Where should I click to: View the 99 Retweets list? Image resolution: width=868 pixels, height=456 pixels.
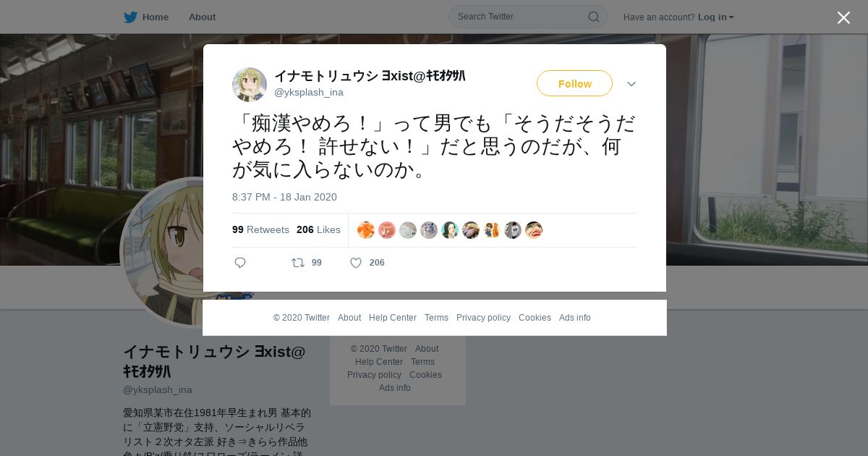coord(260,229)
